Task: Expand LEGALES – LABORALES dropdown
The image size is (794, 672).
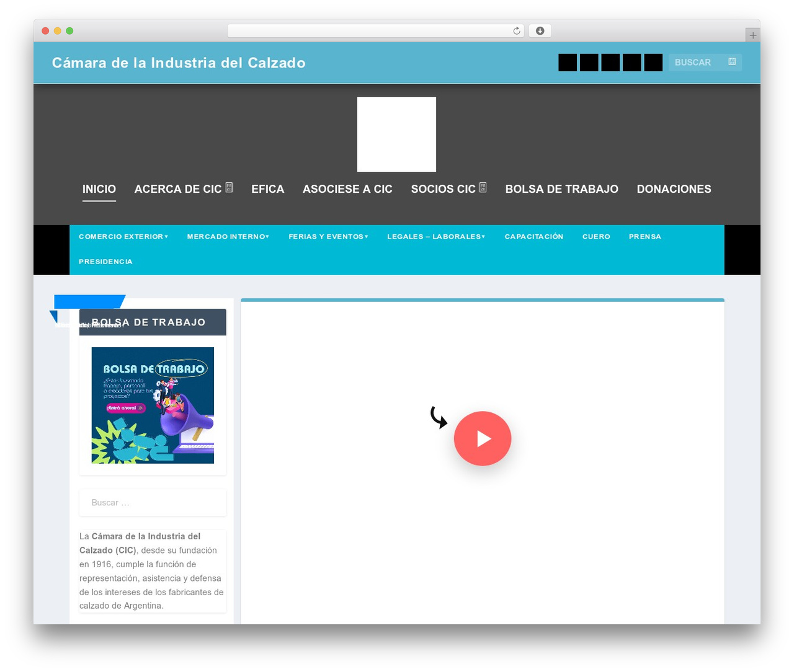Action: tap(436, 237)
